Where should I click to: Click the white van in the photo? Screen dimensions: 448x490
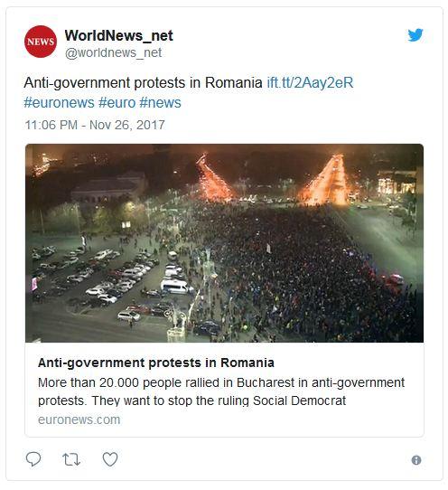176,287
